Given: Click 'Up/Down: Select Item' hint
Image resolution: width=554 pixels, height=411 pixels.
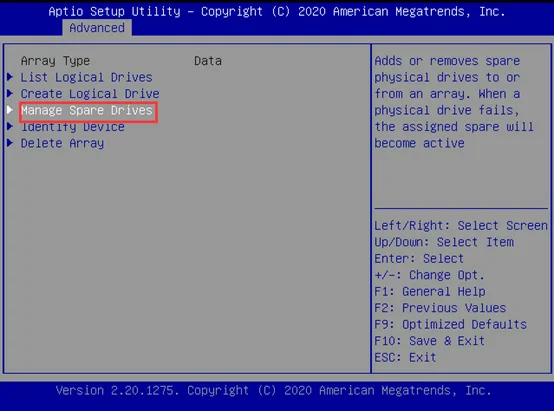Looking at the screenshot, I should pos(444,242).
